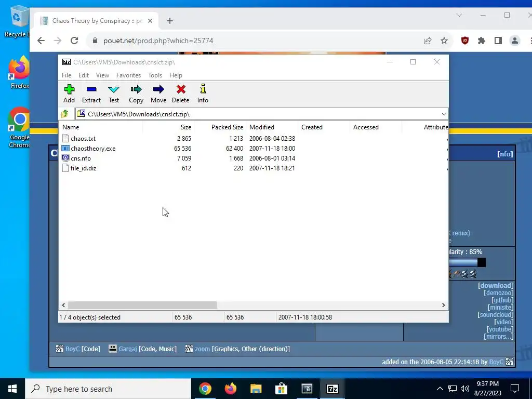Click the Chrome back navigation button
Image resolution: width=532 pixels, height=399 pixels.
[41, 41]
